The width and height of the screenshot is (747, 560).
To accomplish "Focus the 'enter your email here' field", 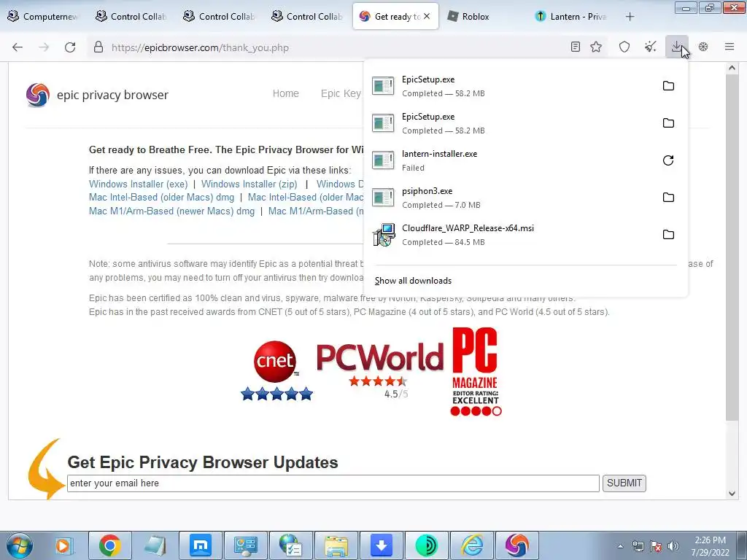I will tap(333, 483).
